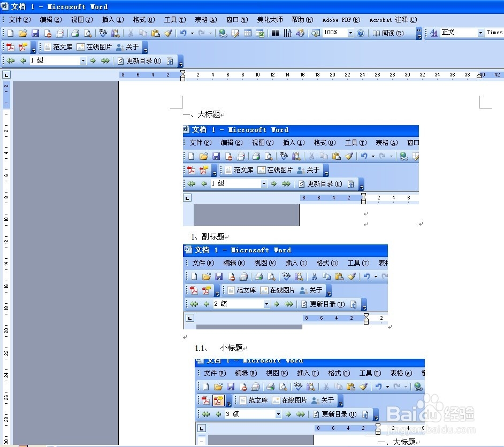The image size is (504, 447).
Task: Expand Standard toolbar options chevron
Action: pos(419,33)
